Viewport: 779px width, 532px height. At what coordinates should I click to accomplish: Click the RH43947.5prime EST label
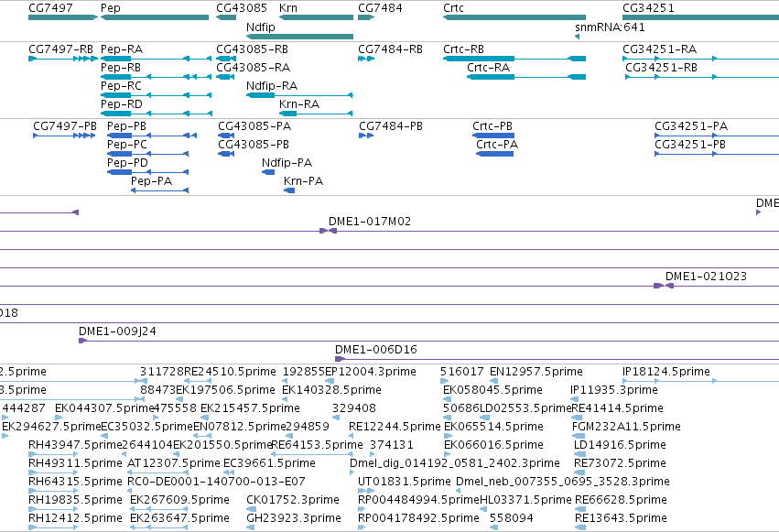click(x=75, y=445)
